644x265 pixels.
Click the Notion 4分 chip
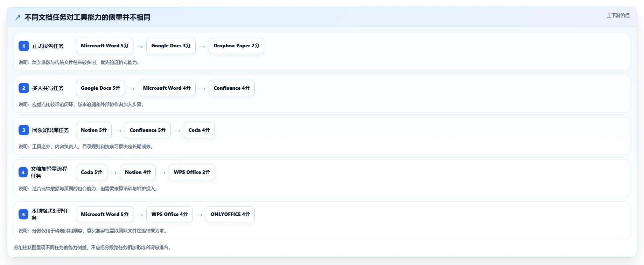[138, 172]
